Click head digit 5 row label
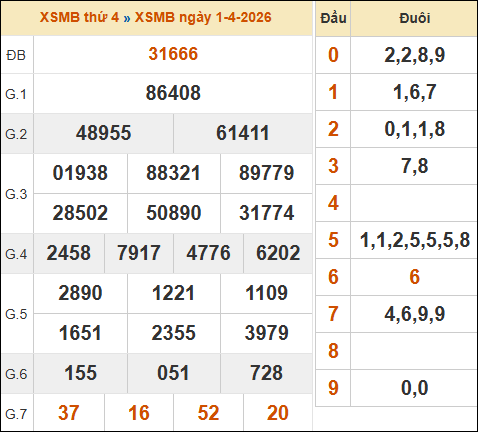The width and height of the screenshot is (478, 432). point(333,240)
